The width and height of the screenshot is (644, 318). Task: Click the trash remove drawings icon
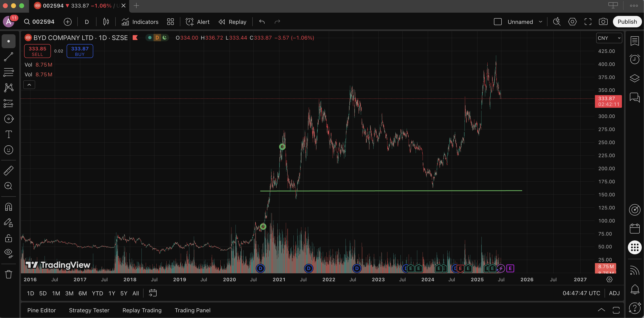9,274
